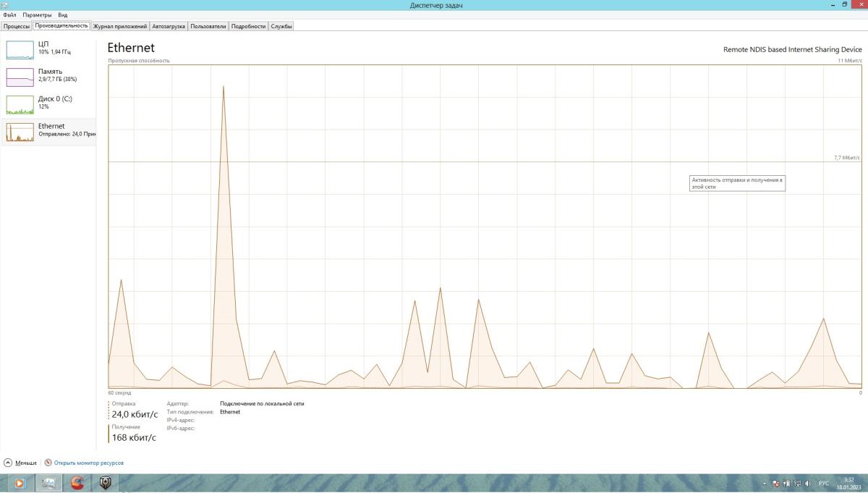868x493 pixels.
Task: Click the Получение label
Action: pyautogui.click(x=126, y=426)
